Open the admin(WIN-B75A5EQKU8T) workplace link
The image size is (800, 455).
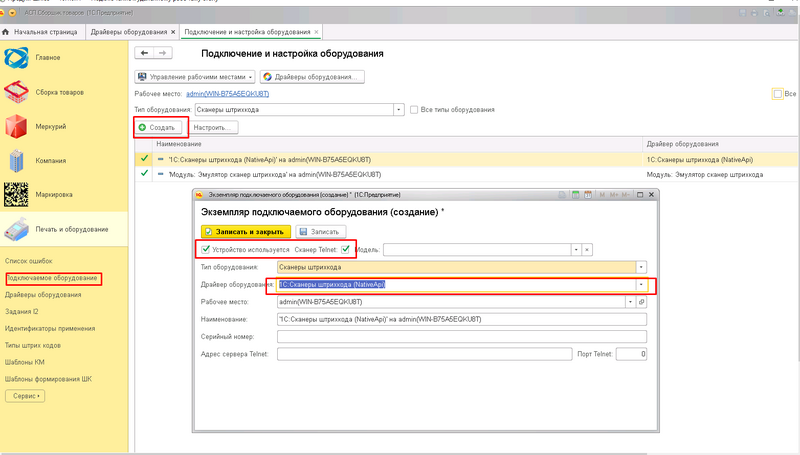click(x=228, y=94)
